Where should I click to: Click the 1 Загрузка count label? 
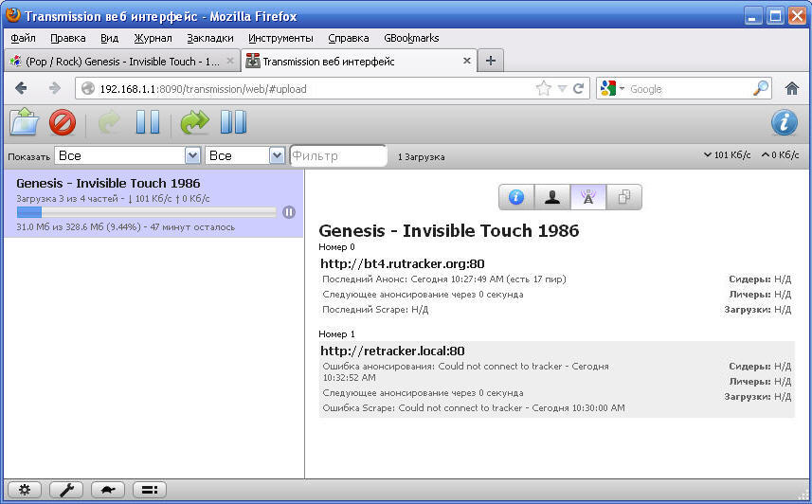tap(421, 157)
